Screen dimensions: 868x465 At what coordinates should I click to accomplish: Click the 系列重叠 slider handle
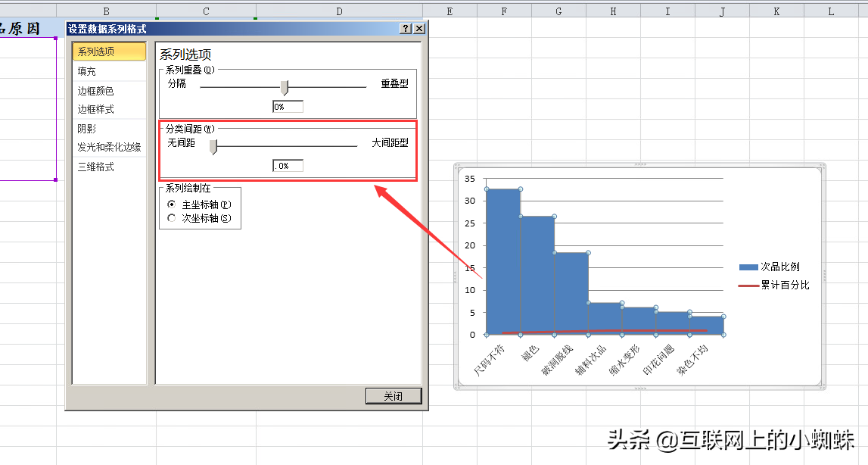(x=284, y=88)
